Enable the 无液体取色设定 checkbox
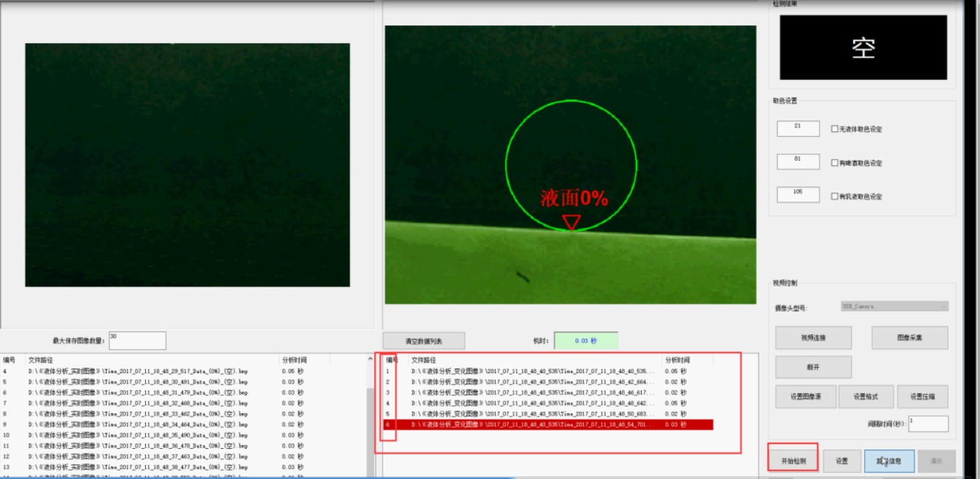Viewport: 980px width, 479px height. [x=835, y=129]
